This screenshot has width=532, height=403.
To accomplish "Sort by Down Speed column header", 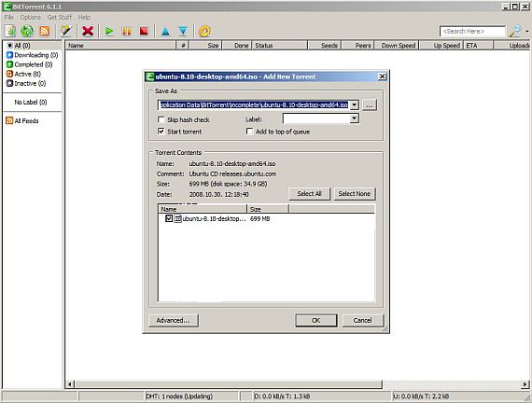I will pyautogui.click(x=397, y=46).
